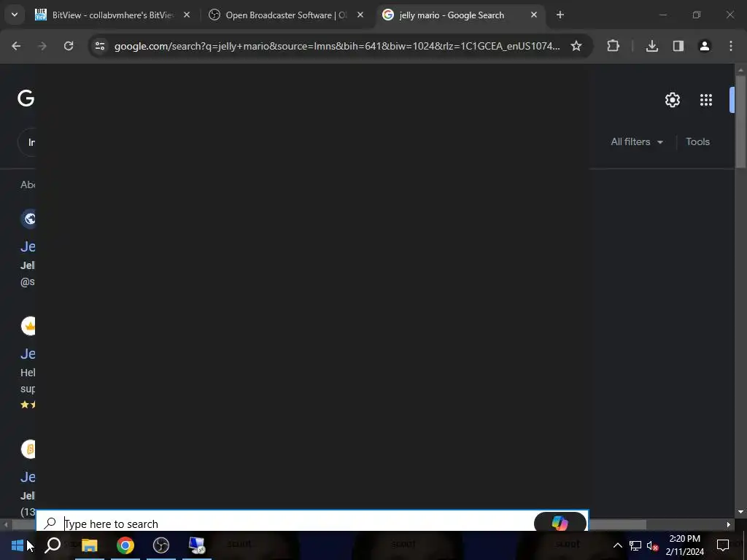Image resolution: width=747 pixels, height=560 pixels.
Task: Open Copilot from the search box
Action: click(560, 522)
